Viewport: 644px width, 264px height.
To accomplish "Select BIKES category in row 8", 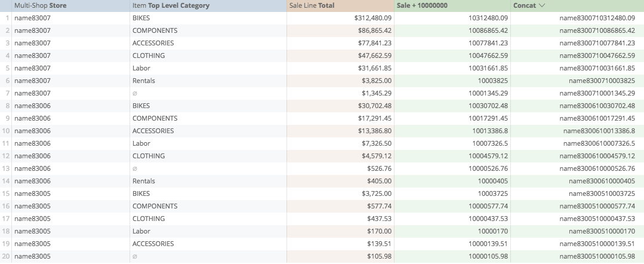I will (208, 106).
